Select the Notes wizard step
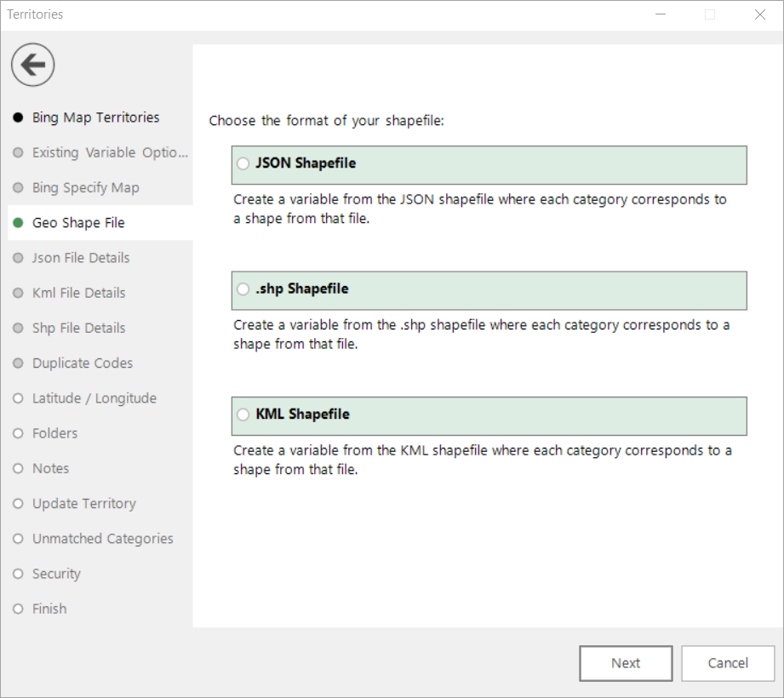Image resolution: width=784 pixels, height=698 pixels. [x=50, y=468]
